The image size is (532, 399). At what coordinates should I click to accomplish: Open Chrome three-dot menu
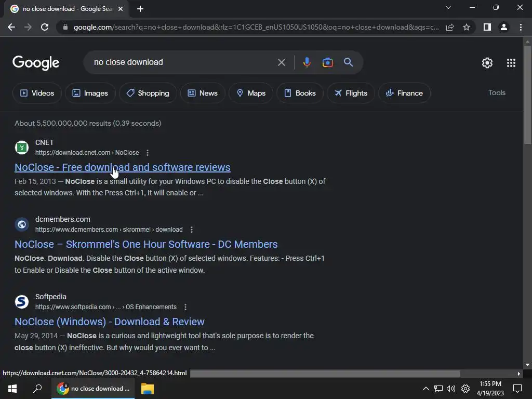point(521,27)
